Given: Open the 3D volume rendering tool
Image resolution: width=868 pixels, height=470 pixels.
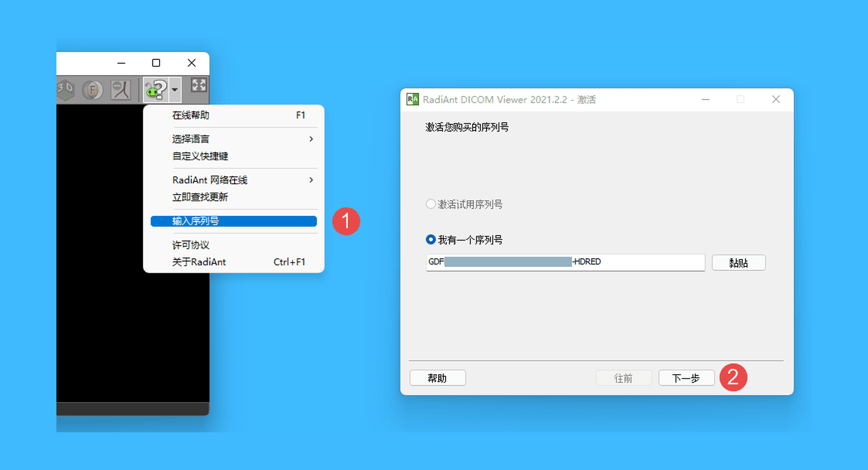Looking at the screenshot, I should [x=65, y=90].
